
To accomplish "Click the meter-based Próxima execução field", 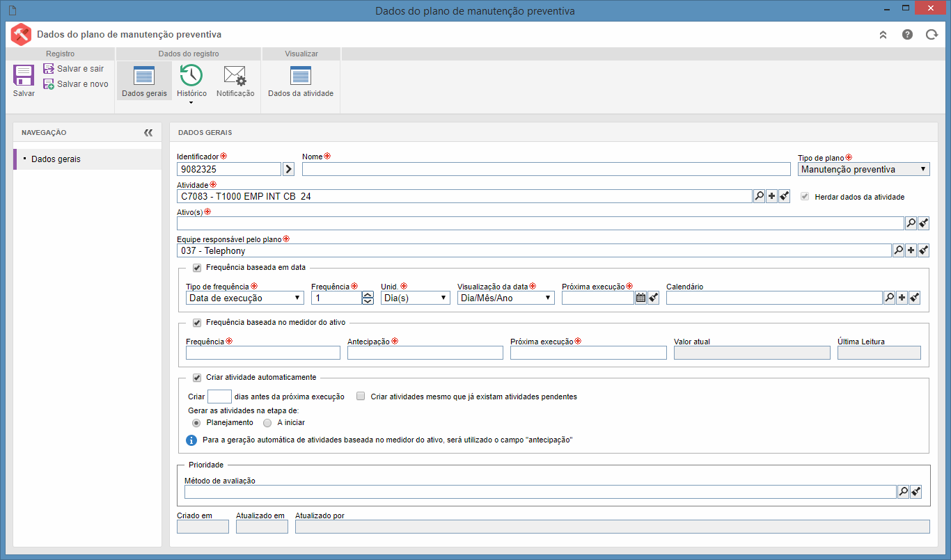I will point(588,353).
